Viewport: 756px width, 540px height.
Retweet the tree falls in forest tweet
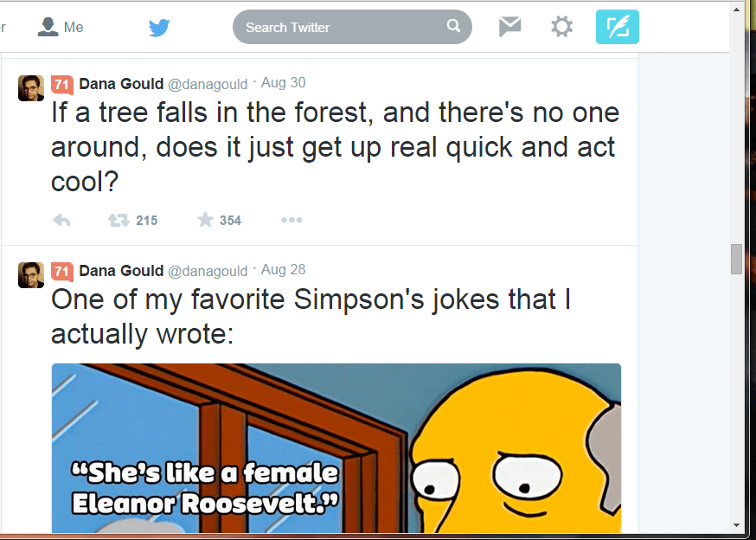pyautogui.click(x=119, y=220)
